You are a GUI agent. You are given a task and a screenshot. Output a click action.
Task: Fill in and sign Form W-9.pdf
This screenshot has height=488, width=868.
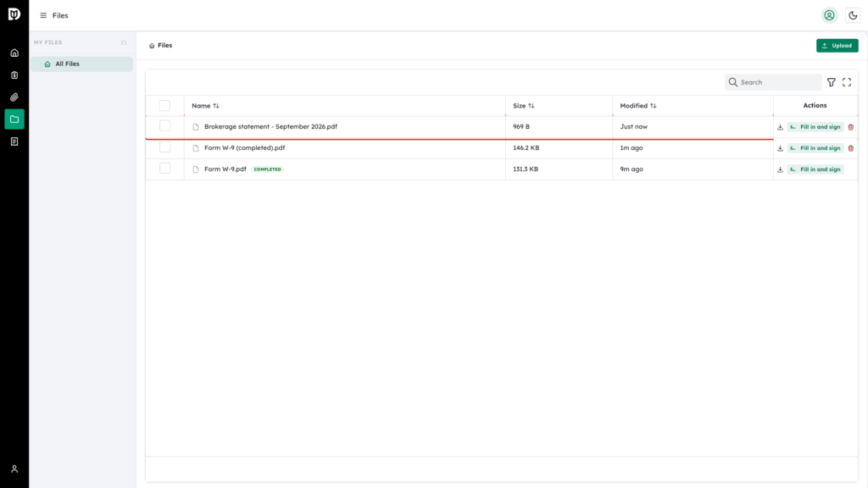815,169
